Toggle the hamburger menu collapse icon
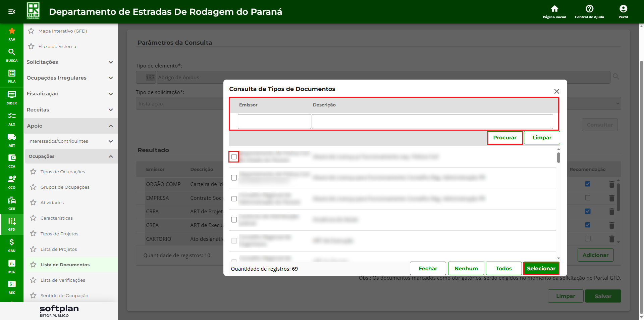 12,12
